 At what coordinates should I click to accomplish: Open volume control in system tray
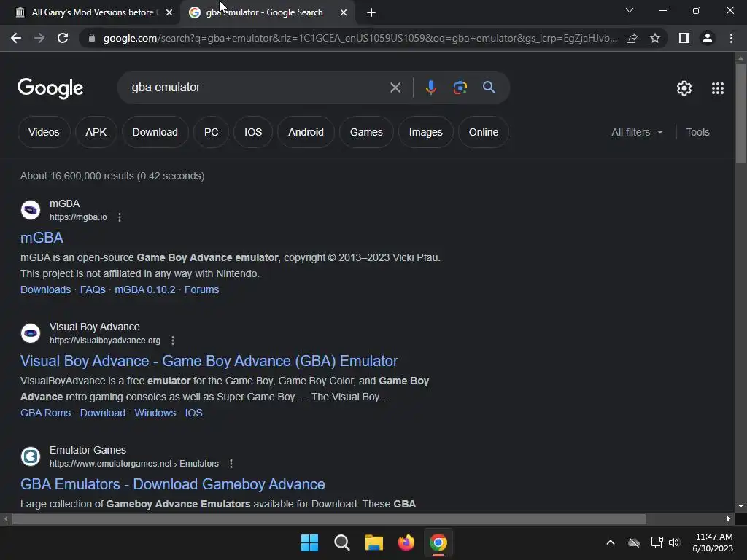[674, 542]
